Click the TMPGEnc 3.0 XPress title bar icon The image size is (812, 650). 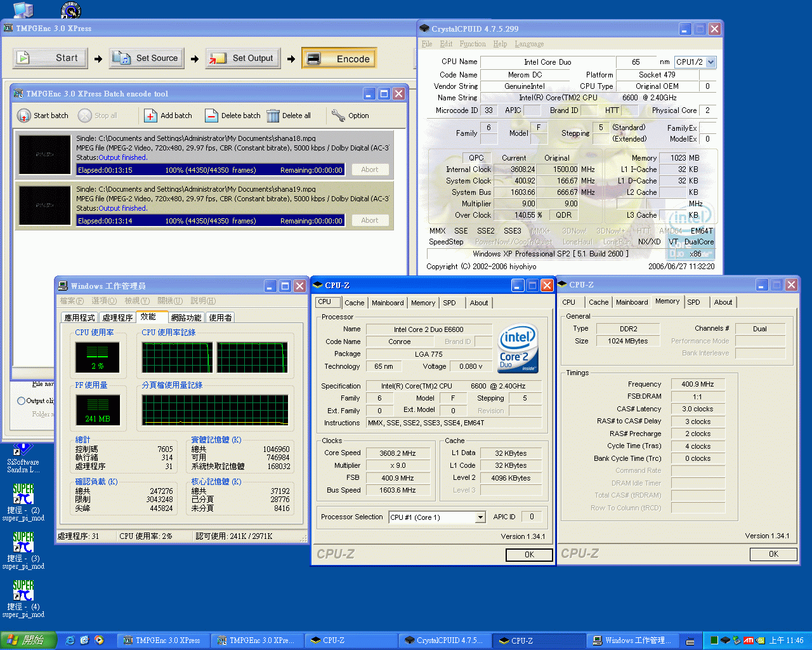8,28
